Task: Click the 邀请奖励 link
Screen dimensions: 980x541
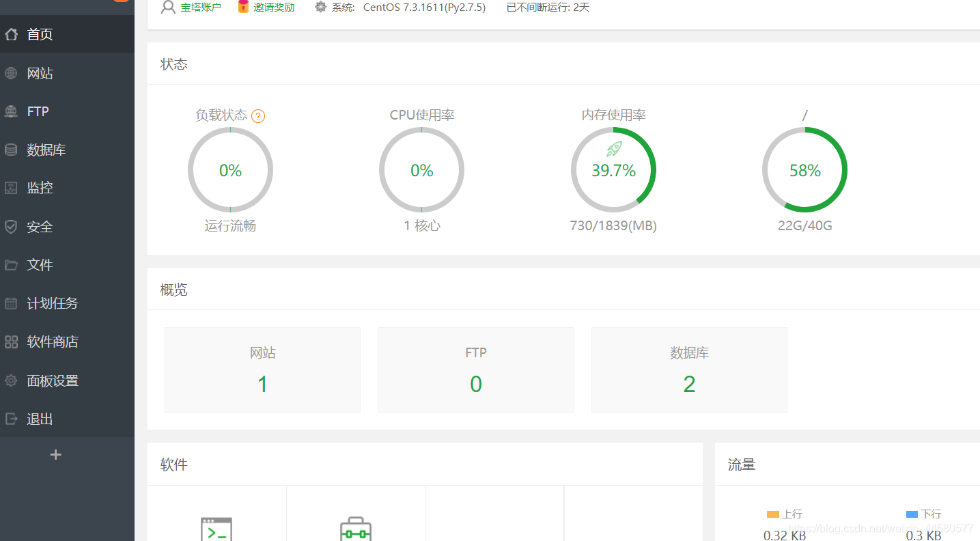Action: 274,8
